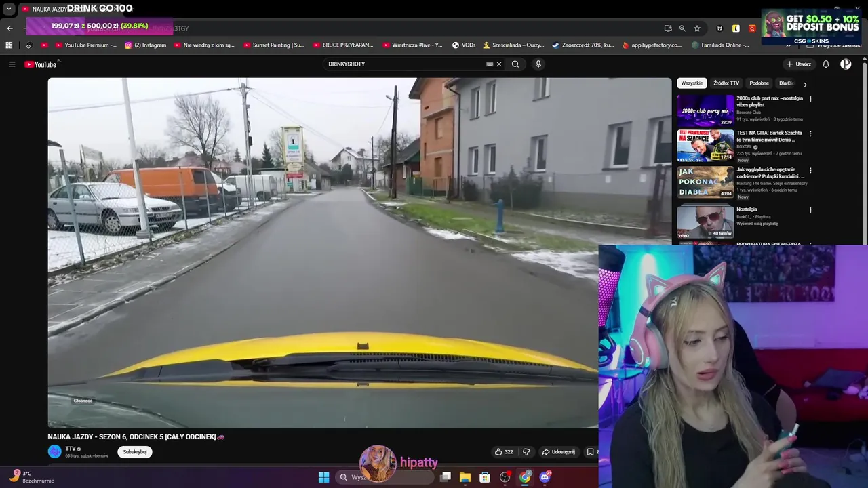
Task: Save video using the bookmark icon
Action: pos(590,452)
